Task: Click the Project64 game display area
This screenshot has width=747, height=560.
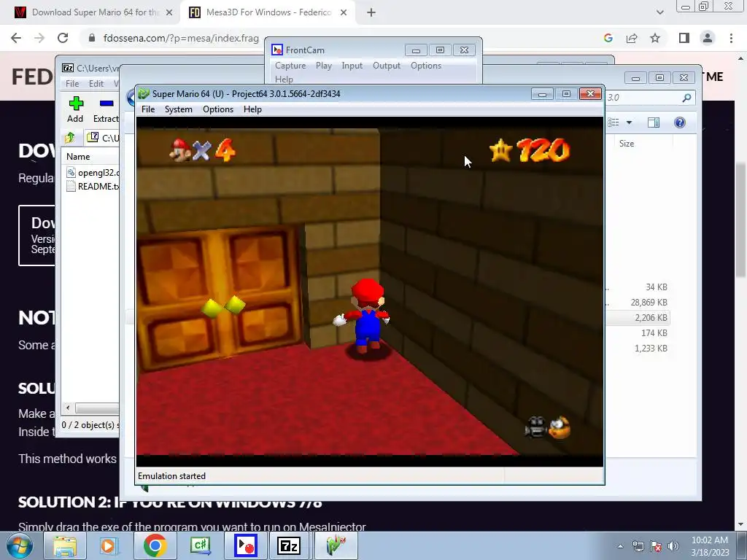Action: point(370,292)
